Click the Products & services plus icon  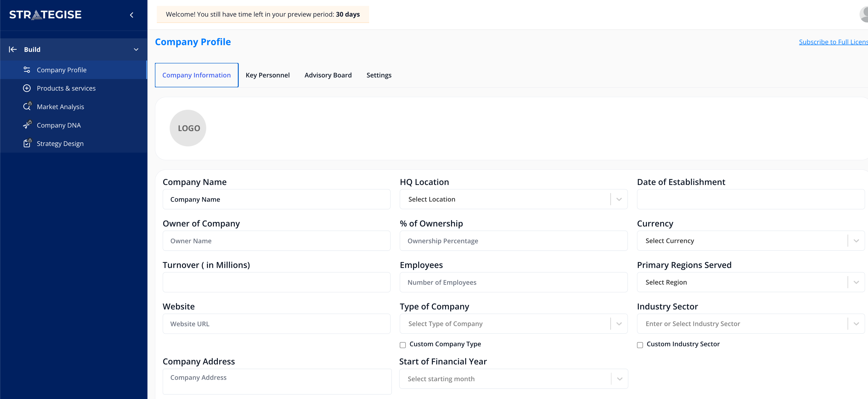[27, 88]
